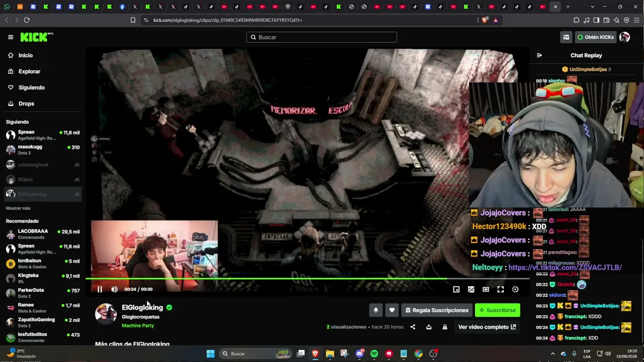Open Brave Rewards triangle icon
The image size is (644, 362).
coord(496,20)
